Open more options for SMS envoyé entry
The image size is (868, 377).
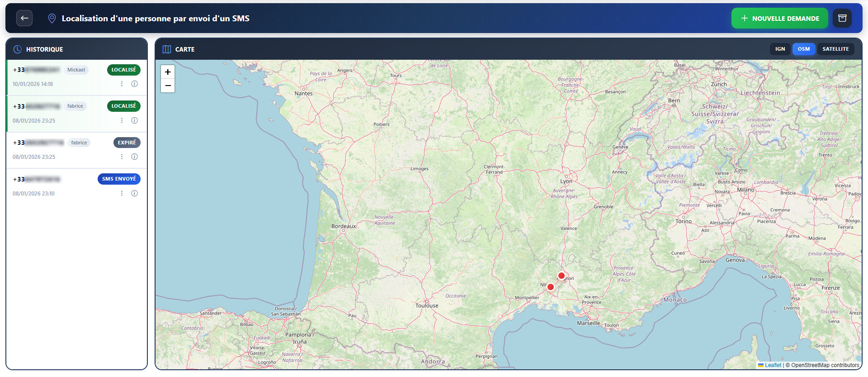pyautogui.click(x=122, y=193)
